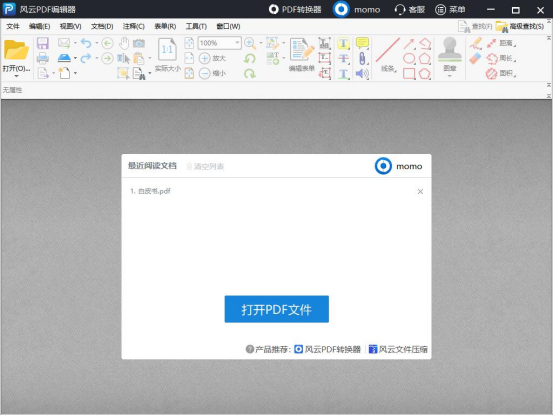Click the paperclip Attach File icon
Screen dimensions: 553x415
[362, 58]
